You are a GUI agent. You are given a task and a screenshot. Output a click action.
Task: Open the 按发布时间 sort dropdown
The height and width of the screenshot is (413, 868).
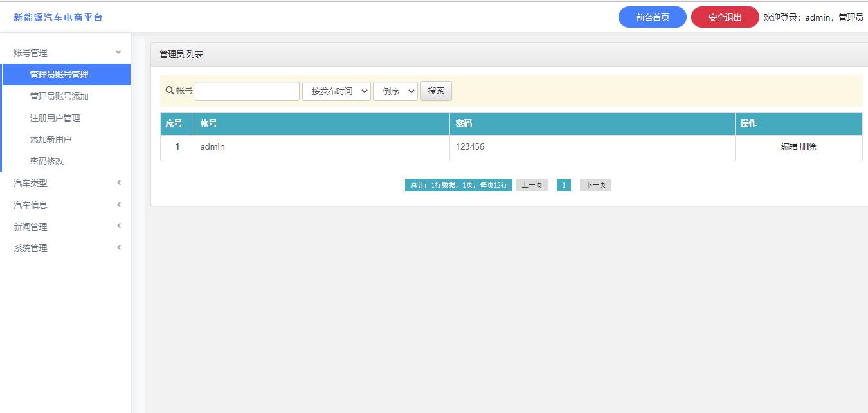click(x=336, y=91)
